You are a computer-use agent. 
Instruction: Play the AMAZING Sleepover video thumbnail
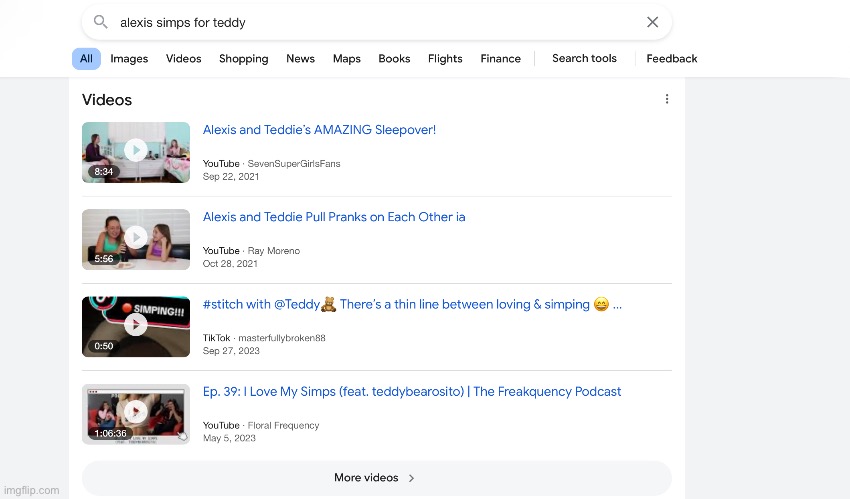coord(136,152)
